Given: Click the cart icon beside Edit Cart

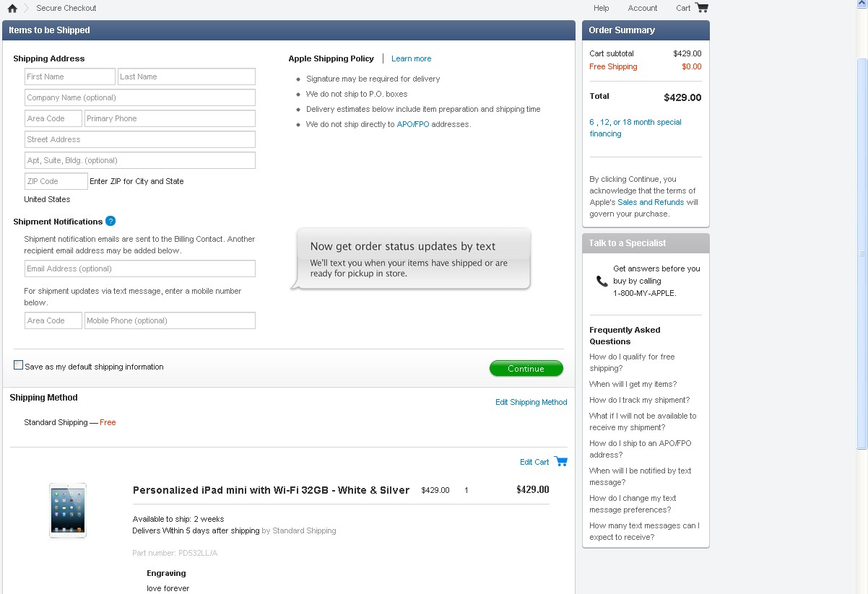Looking at the screenshot, I should click(561, 461).
